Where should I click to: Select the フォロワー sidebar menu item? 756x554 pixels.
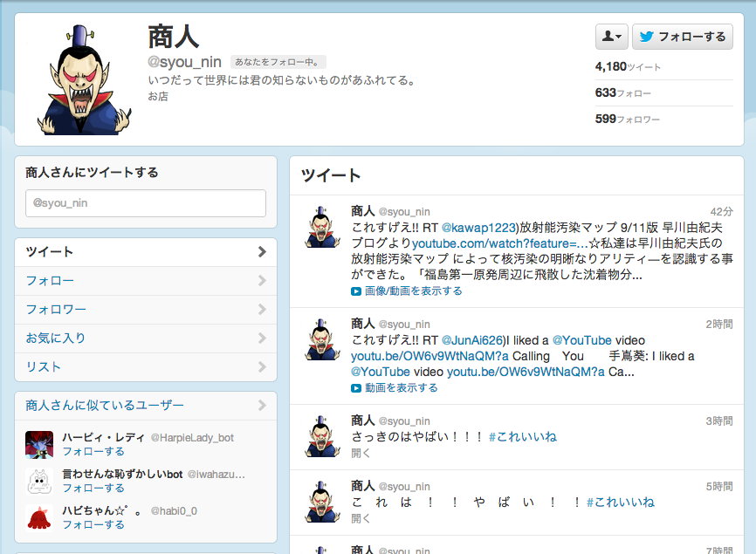click(x=146, y=309)
